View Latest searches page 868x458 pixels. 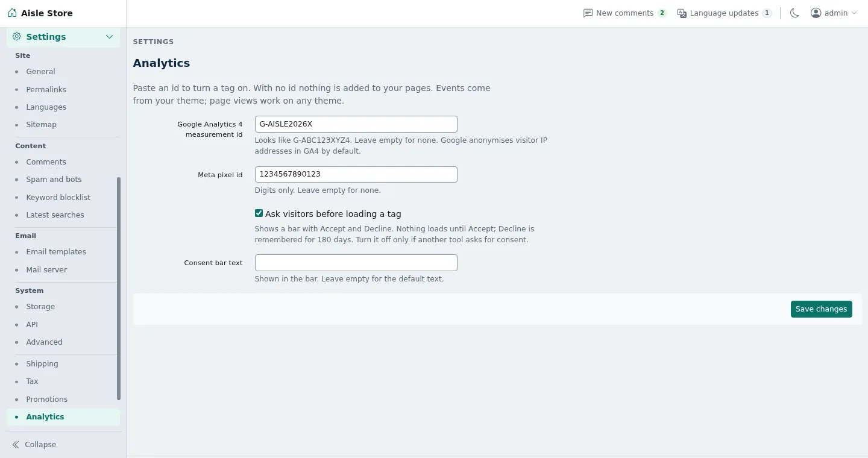55,215
